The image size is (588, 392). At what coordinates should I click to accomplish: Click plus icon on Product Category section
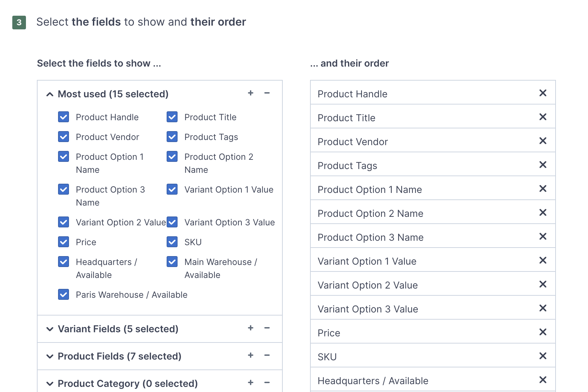[251, 383]
